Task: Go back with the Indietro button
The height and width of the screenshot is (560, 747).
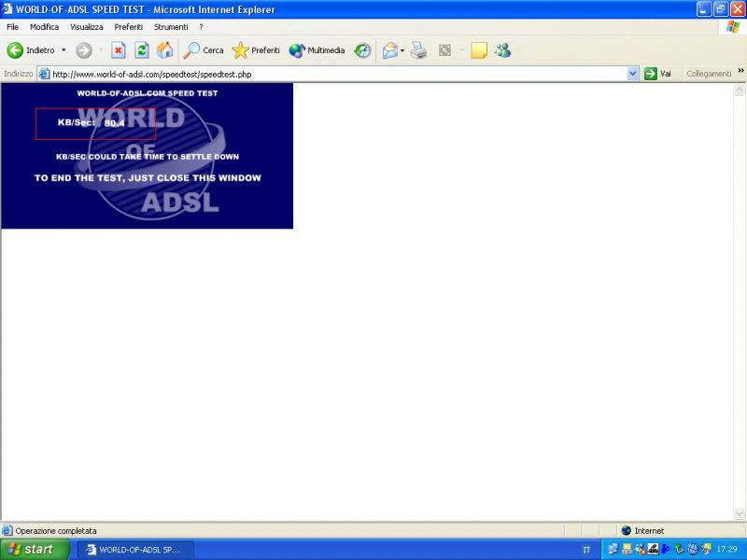Action: coord(31,50)
